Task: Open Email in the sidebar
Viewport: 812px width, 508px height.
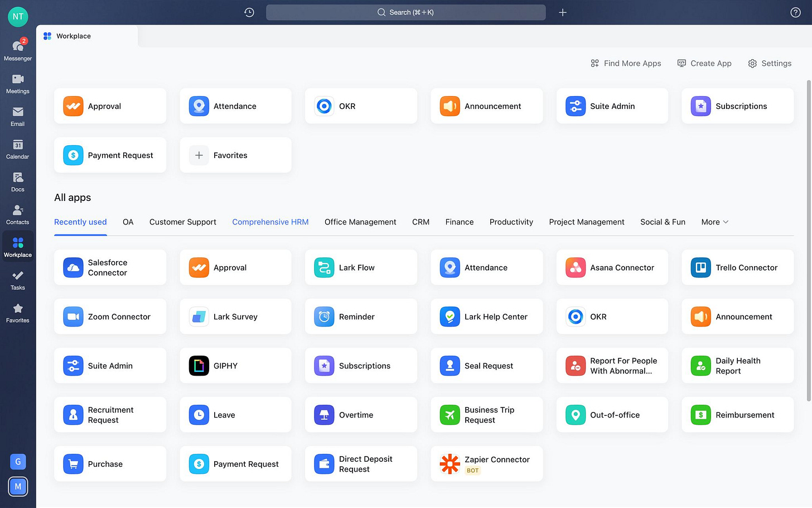Action: point(18,117)
